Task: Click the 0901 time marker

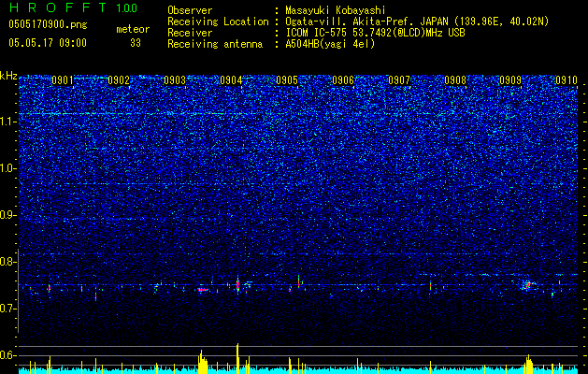Action: (63, 80)
